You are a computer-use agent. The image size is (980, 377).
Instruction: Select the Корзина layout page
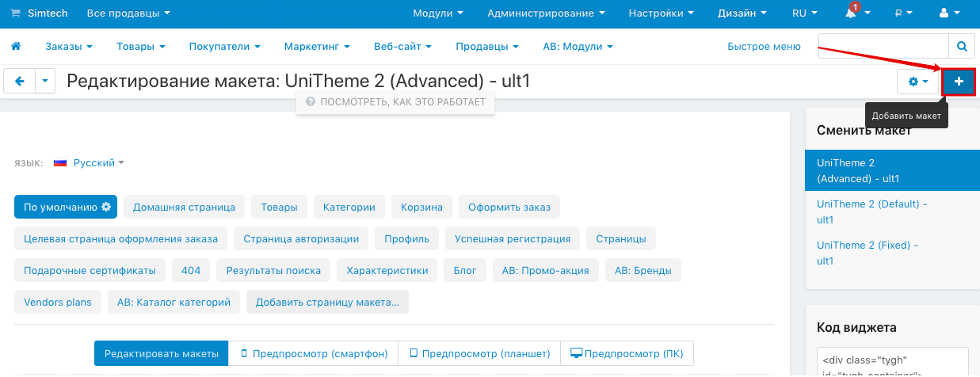421,208
